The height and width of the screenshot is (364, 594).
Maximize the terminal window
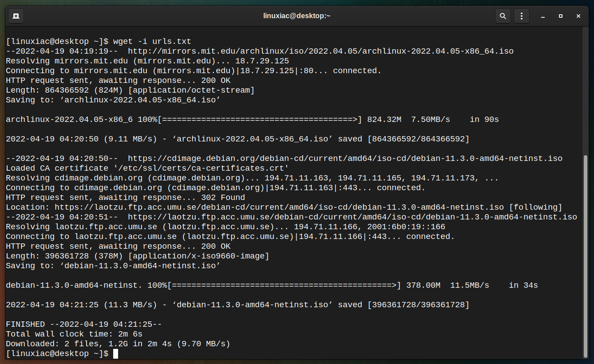(560, 16)
